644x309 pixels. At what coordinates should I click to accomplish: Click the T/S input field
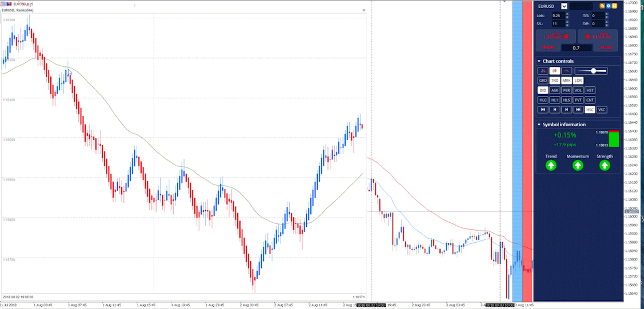[x=598, y=15]
